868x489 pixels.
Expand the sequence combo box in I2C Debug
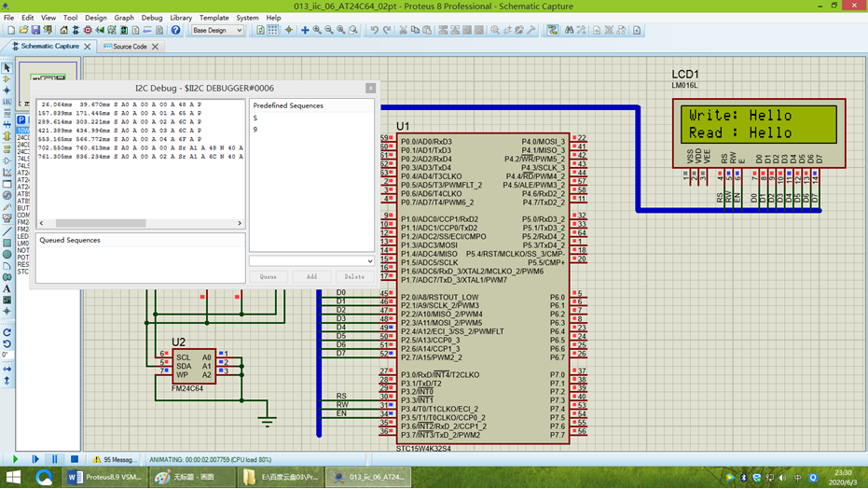[x=370, y=261]
